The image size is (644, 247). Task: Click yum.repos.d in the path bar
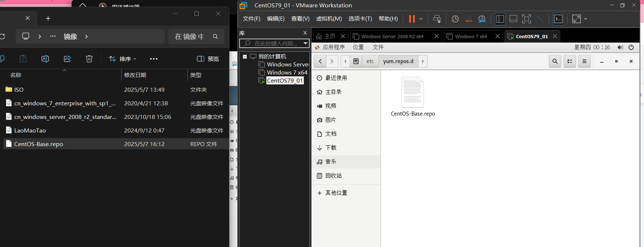click(x=398, y=61)
